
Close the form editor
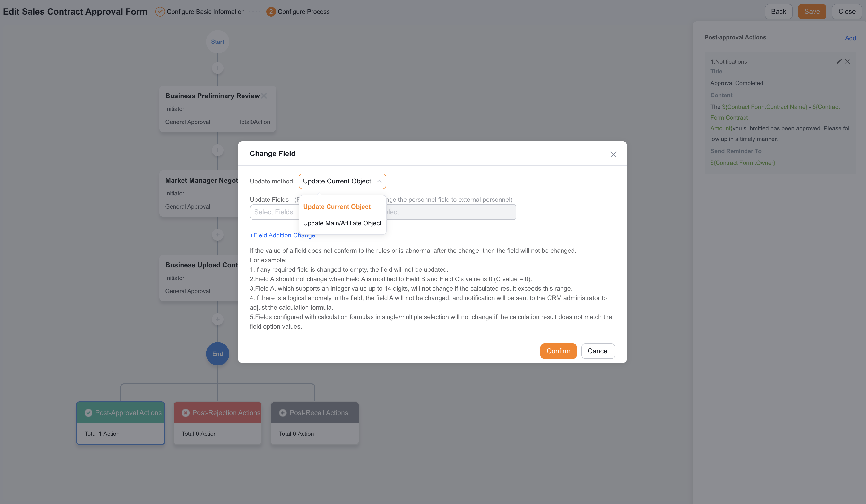point(847,12)
